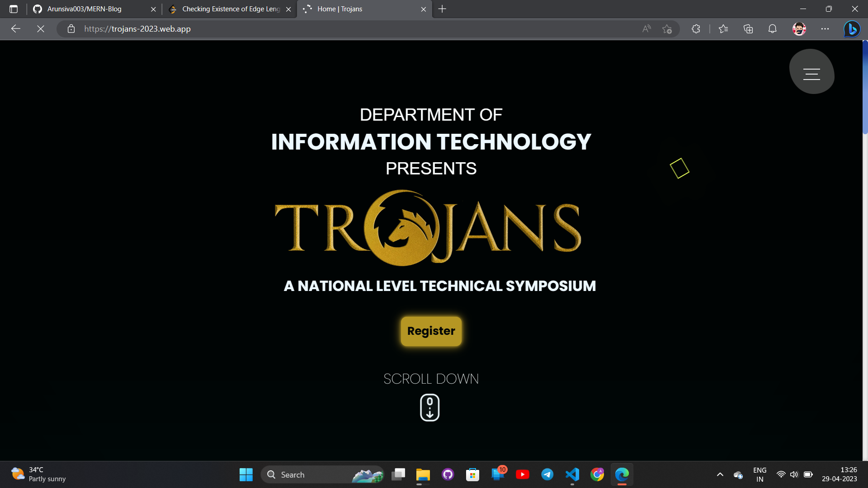Open the Favorites list
This screenshot has width=868, height=488.
tap(723, 29)
